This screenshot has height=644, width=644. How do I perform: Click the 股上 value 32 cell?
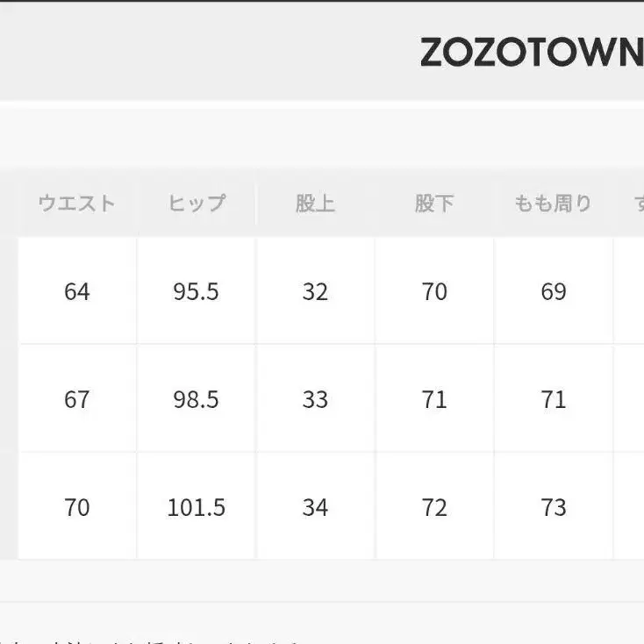315,291
